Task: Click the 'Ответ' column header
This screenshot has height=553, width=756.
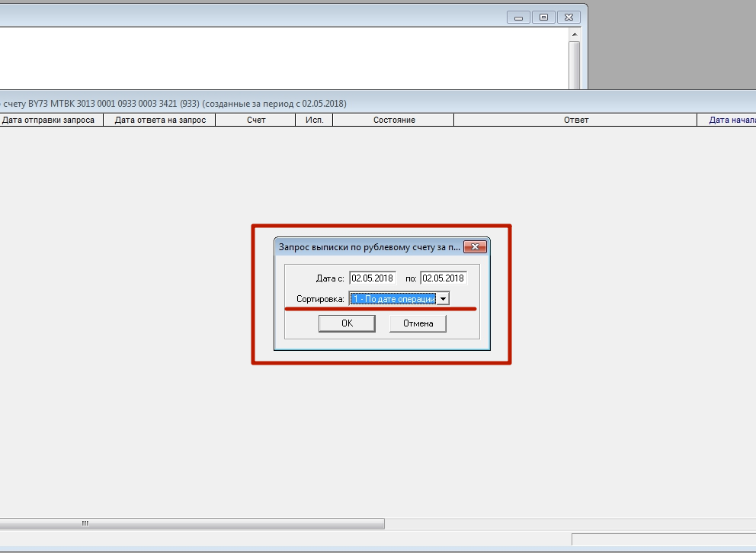Action: tap(576, 121)
